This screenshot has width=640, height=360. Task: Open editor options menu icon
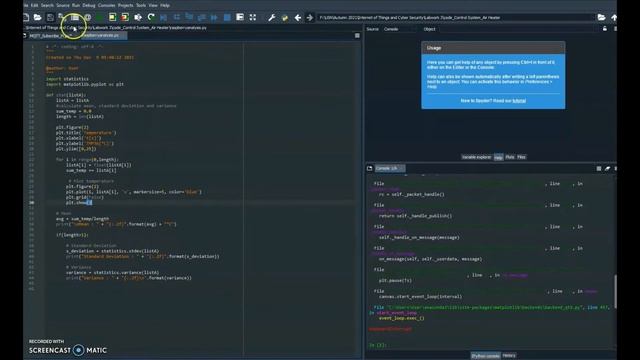357,36
